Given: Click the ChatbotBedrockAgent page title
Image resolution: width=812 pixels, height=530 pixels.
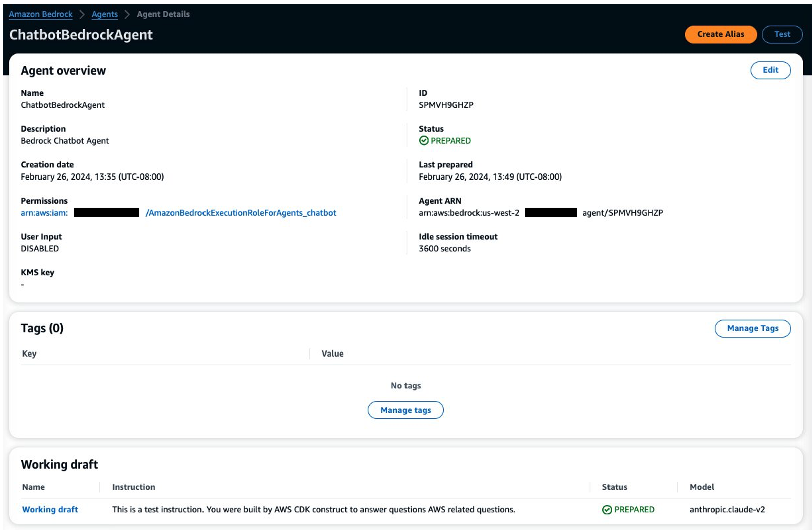Looking at the screenshot, I should click(81, 35).
